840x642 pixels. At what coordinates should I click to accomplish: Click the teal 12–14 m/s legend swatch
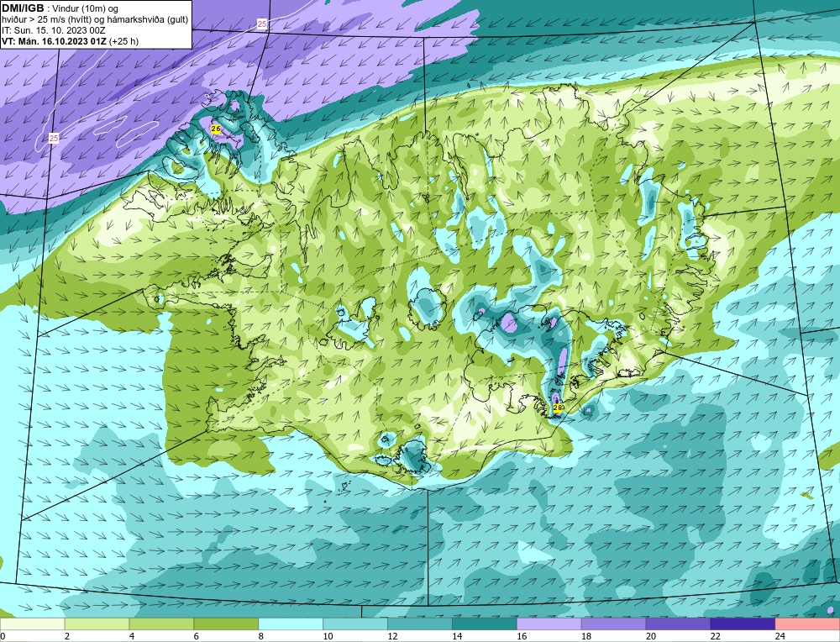coord(419,624)
